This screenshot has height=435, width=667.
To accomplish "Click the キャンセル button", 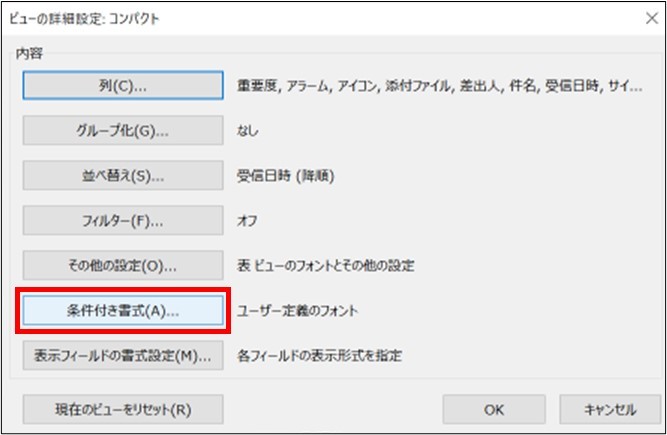I will pos(610,409).
